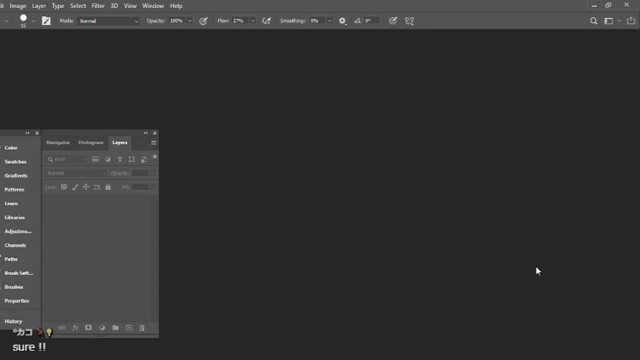
Task: Toggle pressure for size icon
Action: (x=393, y=21)
